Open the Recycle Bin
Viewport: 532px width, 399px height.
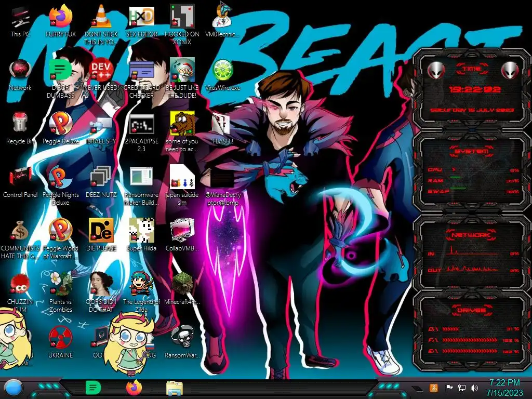(20, 129)
